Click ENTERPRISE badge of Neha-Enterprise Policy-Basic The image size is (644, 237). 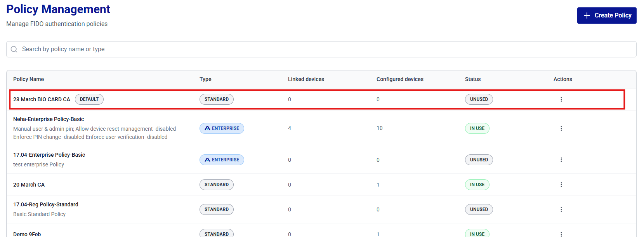click(222, 128)
